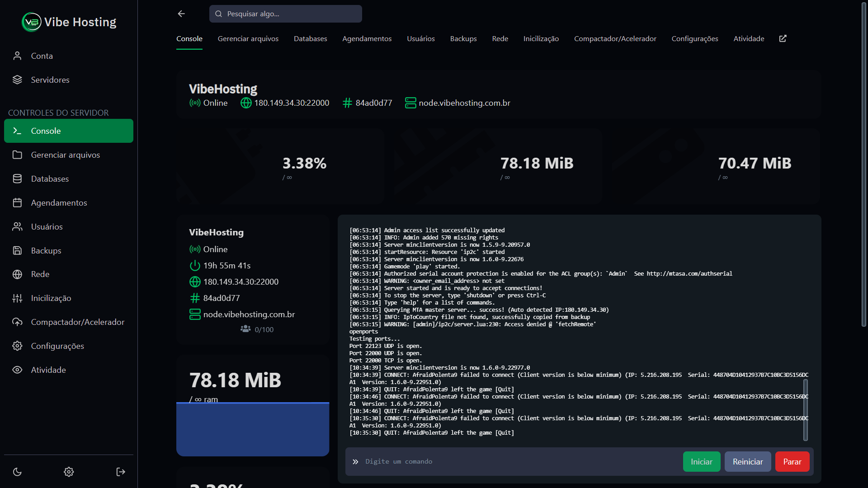The width and height of the screenshot is (868, 488).
Task: Click the Online status in info card
Action: tap(215, 249)
